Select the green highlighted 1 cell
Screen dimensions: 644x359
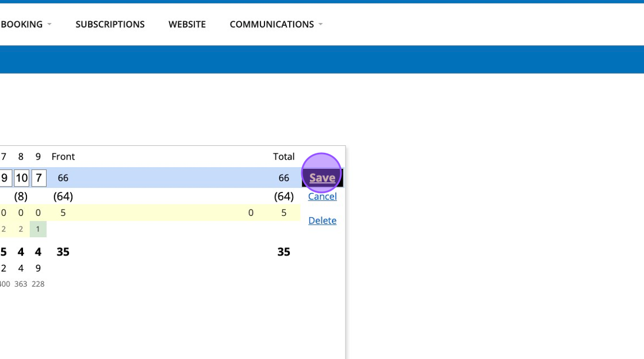pyautogui.click(x=38, y=229)
